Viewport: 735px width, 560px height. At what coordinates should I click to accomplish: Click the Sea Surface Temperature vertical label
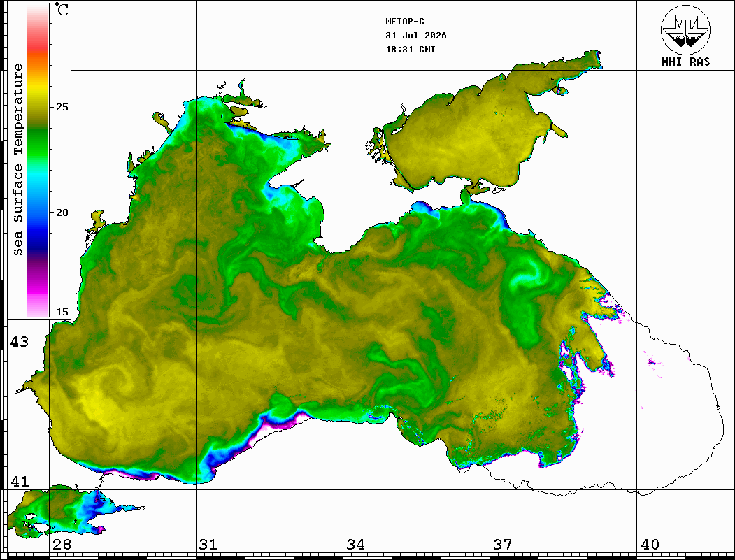coord(17,160)
